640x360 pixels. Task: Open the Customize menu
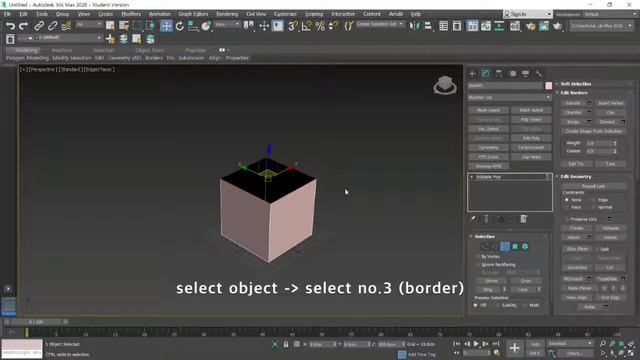tap(285, 14)
